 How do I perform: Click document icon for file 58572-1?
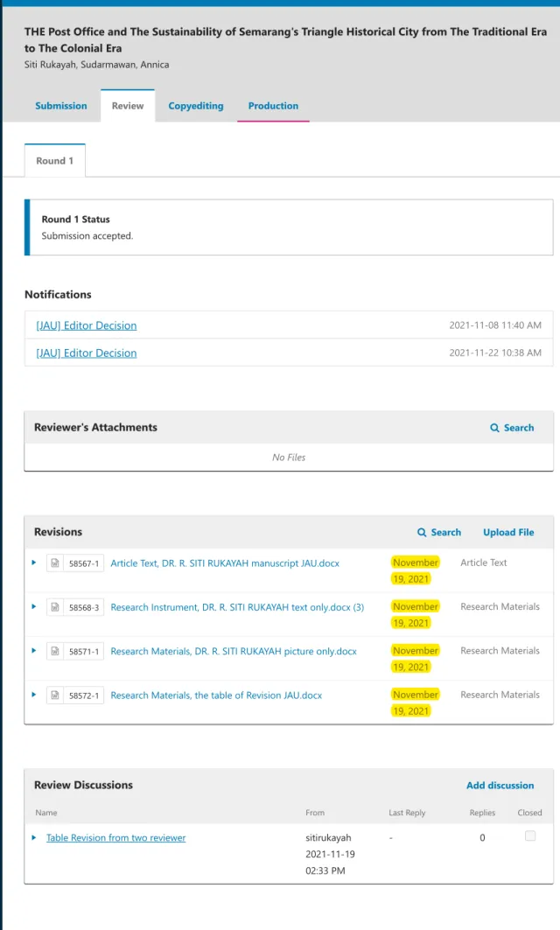pyautogui.click(x=55, y=695)
